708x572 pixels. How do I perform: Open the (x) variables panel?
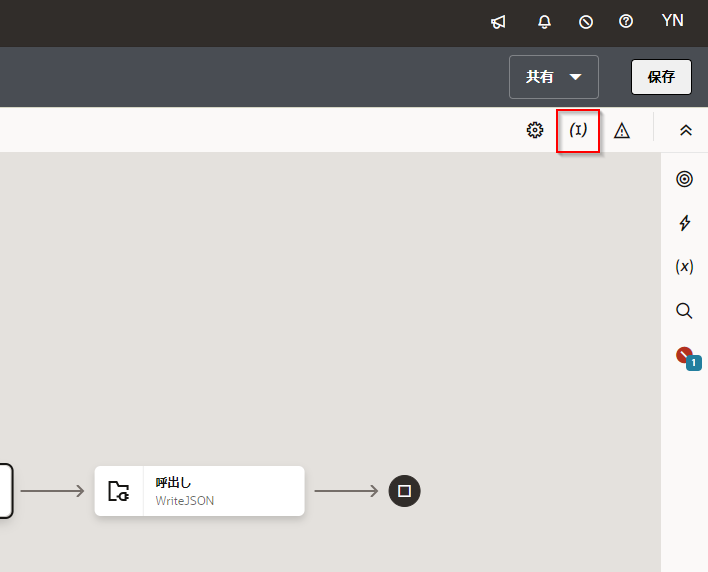tap(684, 266)
